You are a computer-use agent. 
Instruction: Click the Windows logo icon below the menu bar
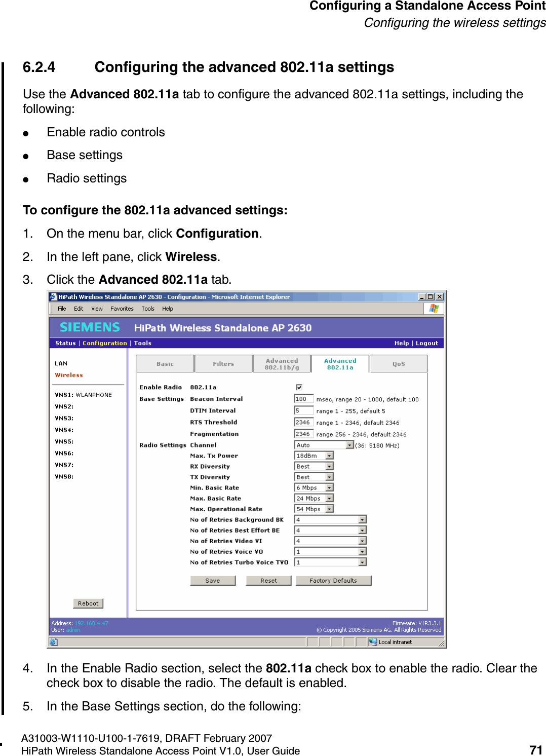point(434,309)
